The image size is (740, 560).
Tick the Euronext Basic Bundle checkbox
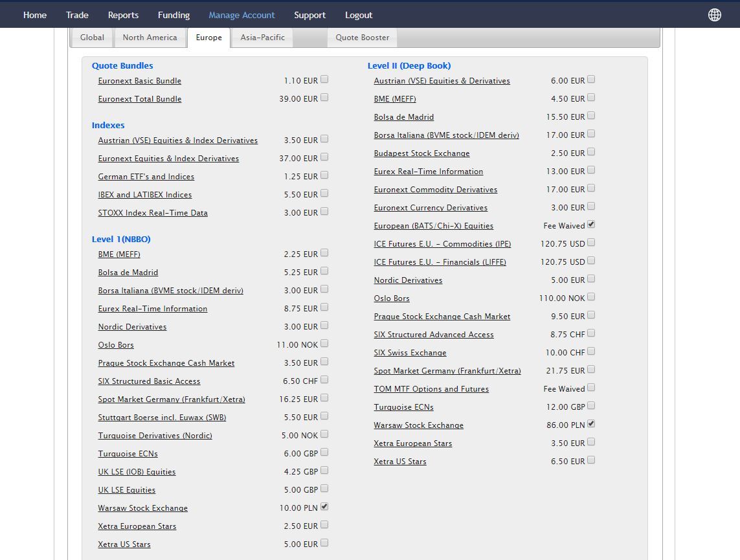(x=324, y=79)
